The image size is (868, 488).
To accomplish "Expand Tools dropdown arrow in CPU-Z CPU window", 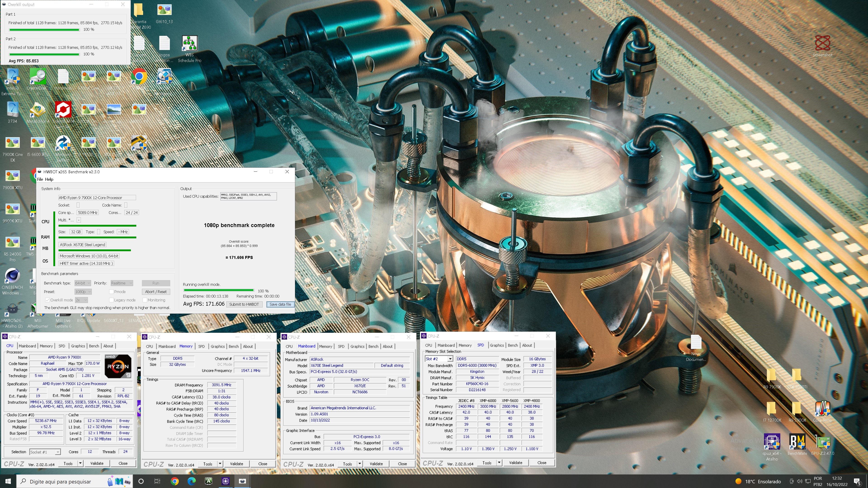I will (x=80, y=463).
